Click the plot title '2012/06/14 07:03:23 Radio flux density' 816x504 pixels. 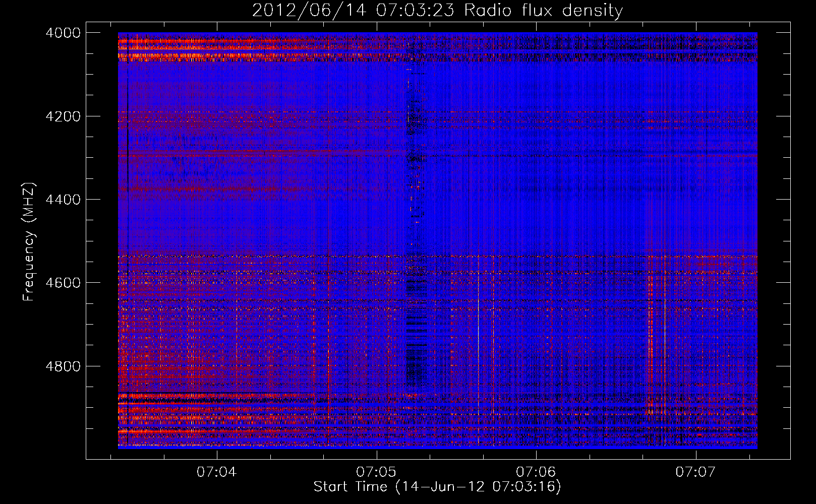(x=437, y=11)
